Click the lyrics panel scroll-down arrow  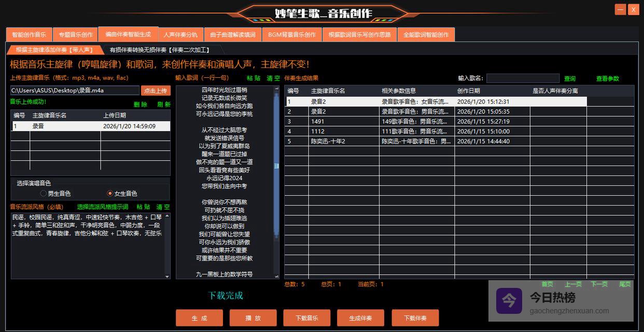pyautogui.click(x=276, y=276)
